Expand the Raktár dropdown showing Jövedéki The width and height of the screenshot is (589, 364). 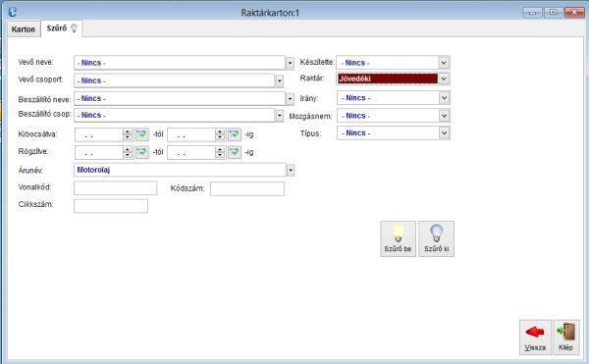[x=444, y=78]
